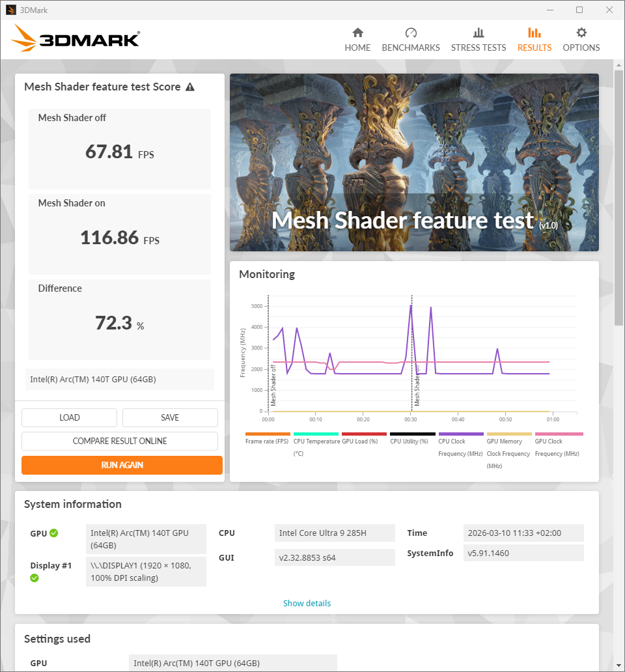
Task: Toggle Frame rate (FPS) legend series
Action: point(268,434)
